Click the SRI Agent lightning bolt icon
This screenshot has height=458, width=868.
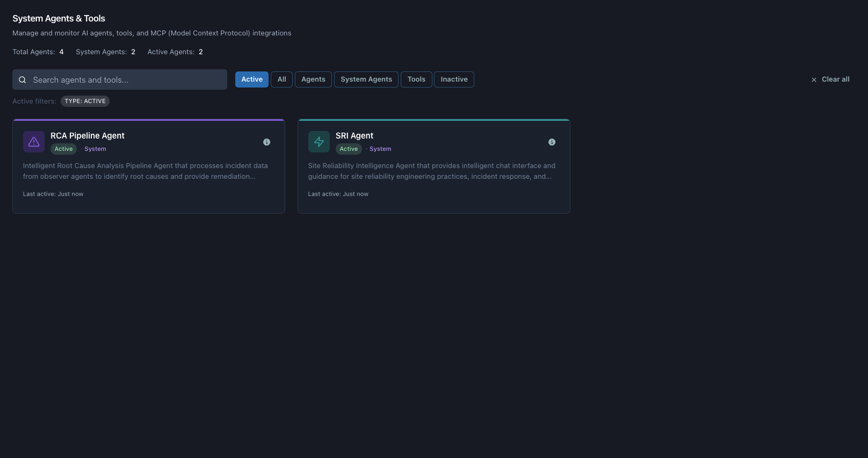tap(319, 142)
